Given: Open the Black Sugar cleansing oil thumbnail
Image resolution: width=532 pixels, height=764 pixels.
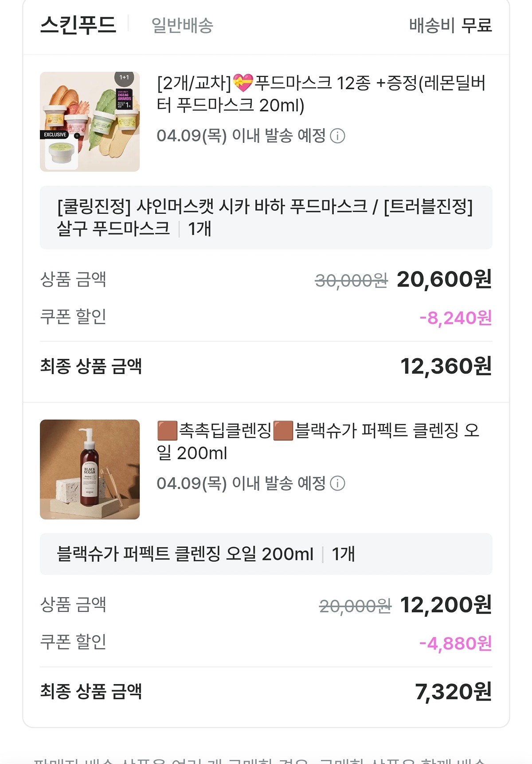Looking at the screenshot, I should click(90, 469).
